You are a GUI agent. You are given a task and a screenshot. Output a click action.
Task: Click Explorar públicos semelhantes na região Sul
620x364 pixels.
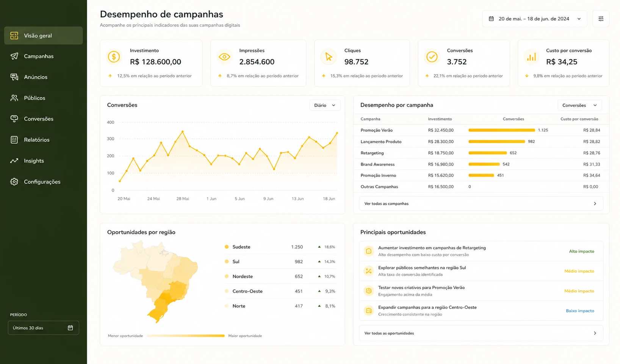pos(422,267)
